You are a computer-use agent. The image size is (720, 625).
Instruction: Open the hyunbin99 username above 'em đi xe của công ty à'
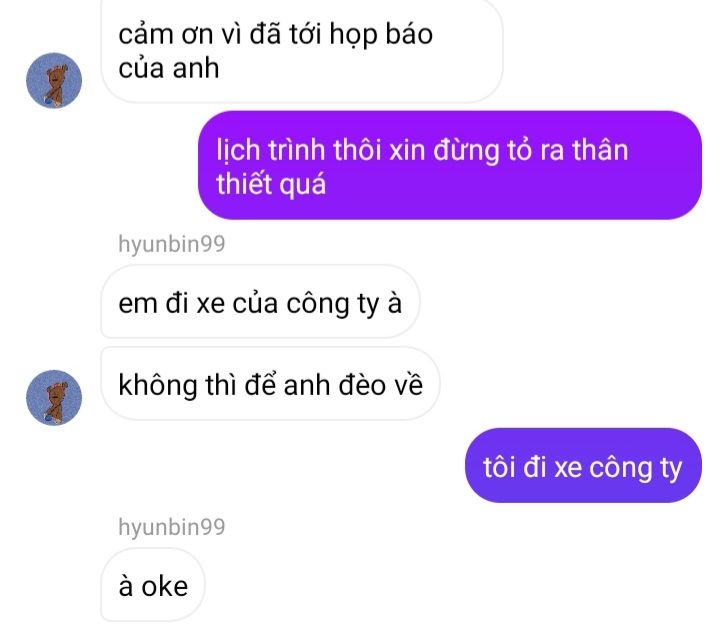tap(172, 243)
